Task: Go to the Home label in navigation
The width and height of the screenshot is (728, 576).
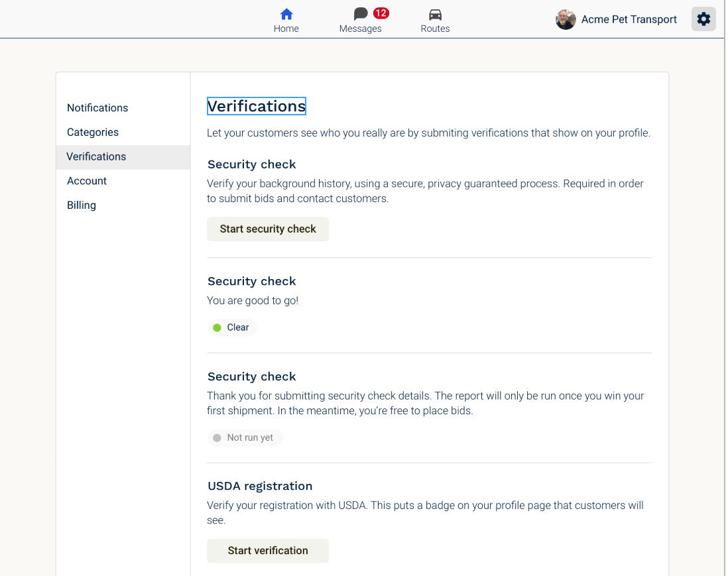Action: coord(286,29)
